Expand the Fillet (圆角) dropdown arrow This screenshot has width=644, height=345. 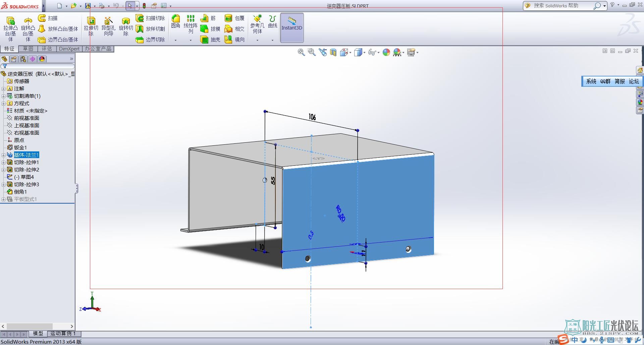[x=175, y=40]
